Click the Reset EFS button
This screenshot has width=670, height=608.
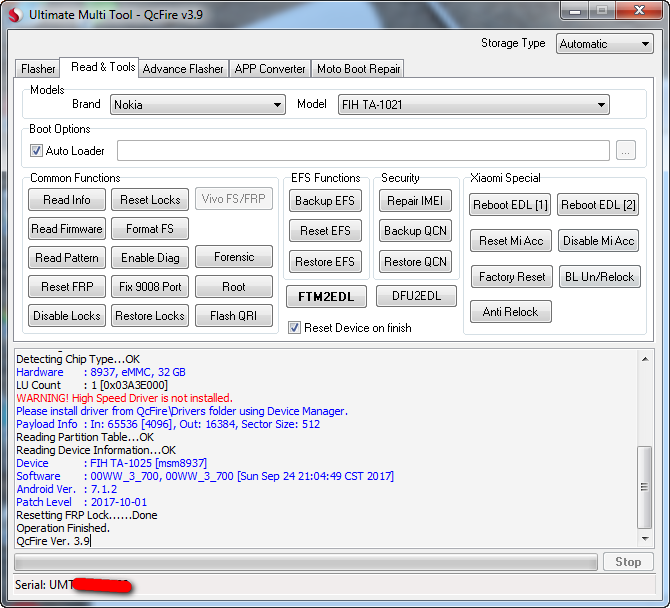click(325, 231)
